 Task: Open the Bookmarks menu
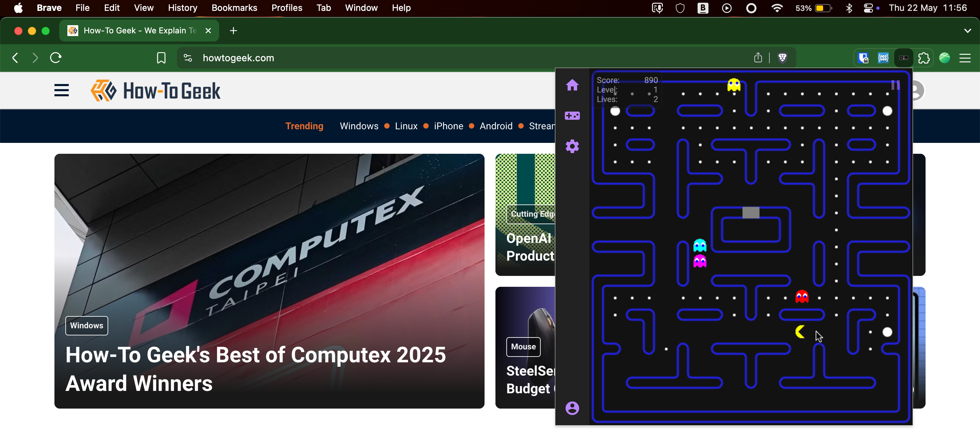click(234, 8)
